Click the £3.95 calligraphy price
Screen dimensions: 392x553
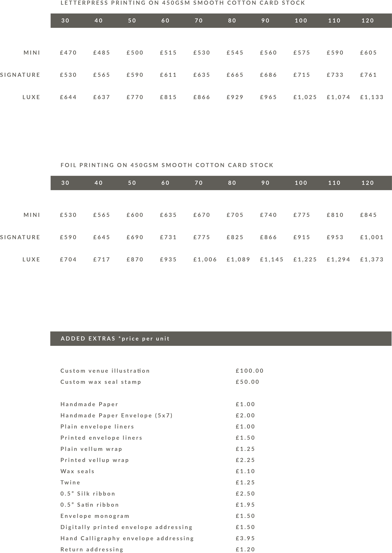(x=245, y=538)
